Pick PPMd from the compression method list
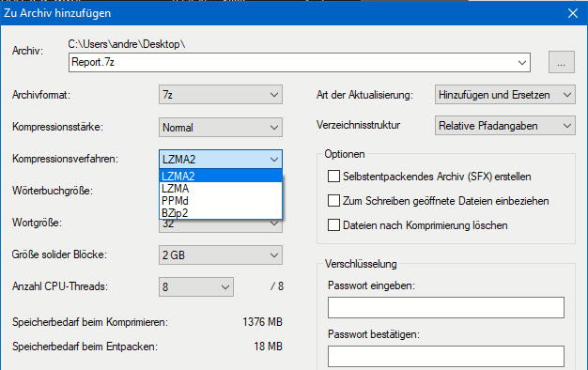 tap(221, 201)
